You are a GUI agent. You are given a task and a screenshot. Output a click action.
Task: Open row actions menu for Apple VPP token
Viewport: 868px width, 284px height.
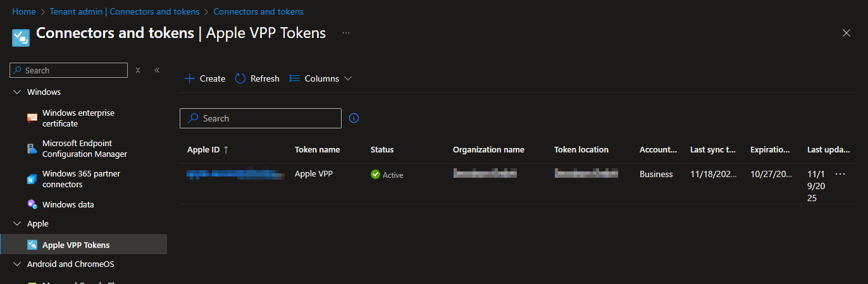click(840, 174)
